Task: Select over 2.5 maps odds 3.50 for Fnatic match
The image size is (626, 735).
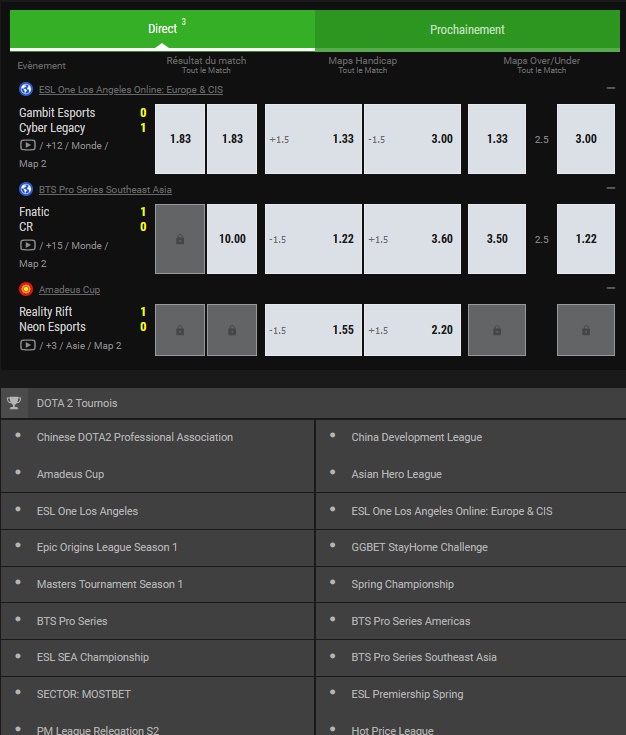Action: point(497,239)
